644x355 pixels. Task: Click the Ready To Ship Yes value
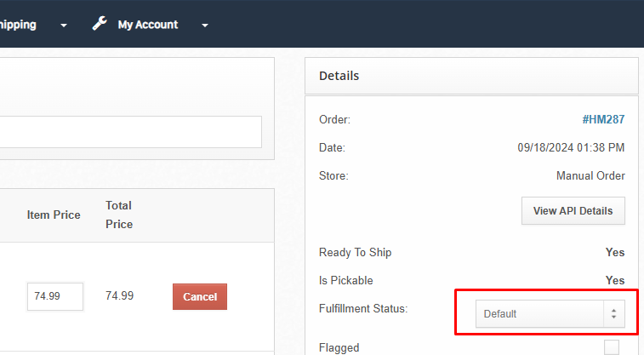coord(614,253)
